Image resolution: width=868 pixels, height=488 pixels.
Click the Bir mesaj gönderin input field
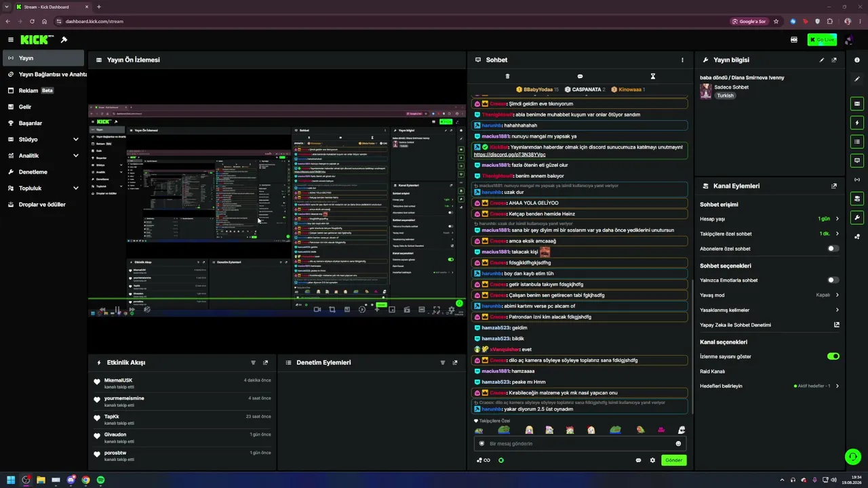(580, 444)
